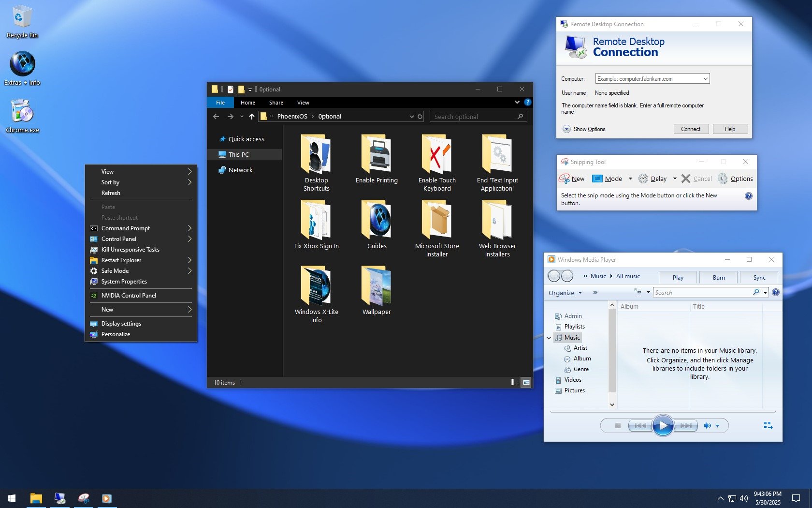Image resolution: width=812 pixels, height=508 pixels.
Task: Switch Media Player to Now Playing view
Action: pos(768,426)
